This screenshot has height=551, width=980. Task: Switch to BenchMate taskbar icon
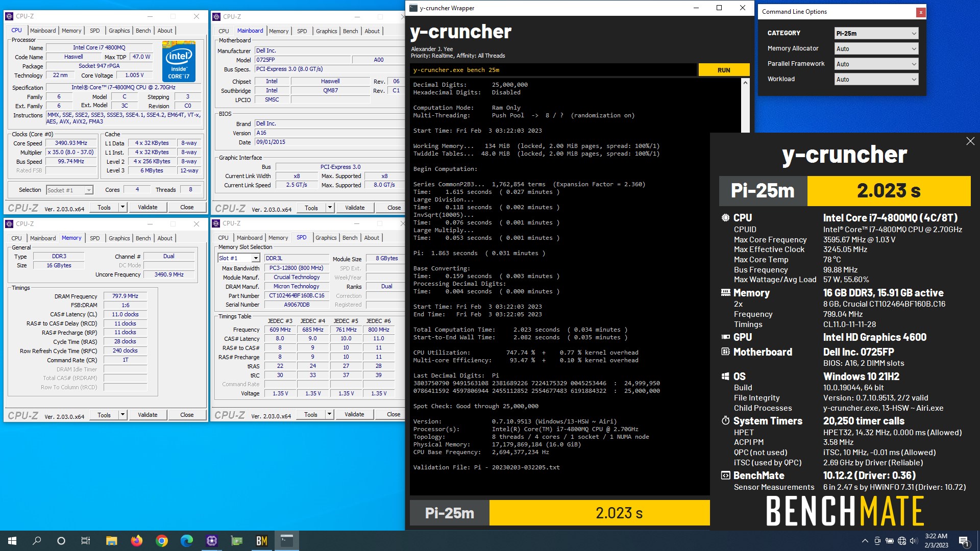point(262,541)
